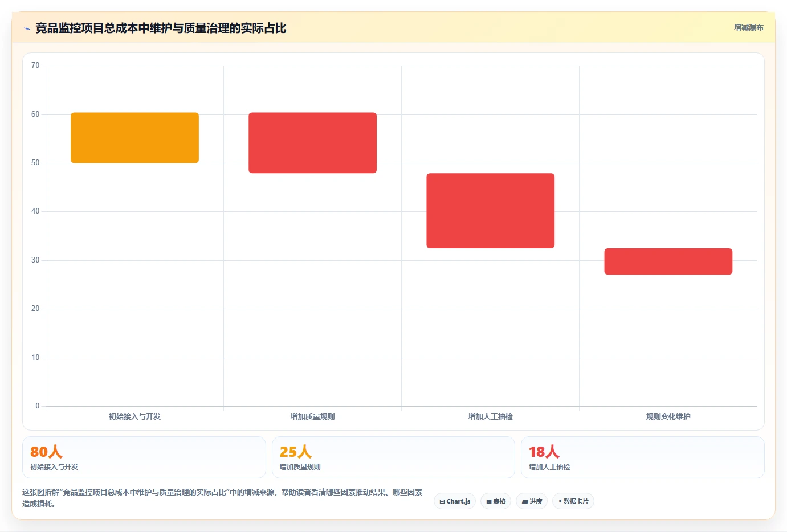Screen dimensions: 787x532
Task: Click the y-axis value 30
Action: [35, 260]
